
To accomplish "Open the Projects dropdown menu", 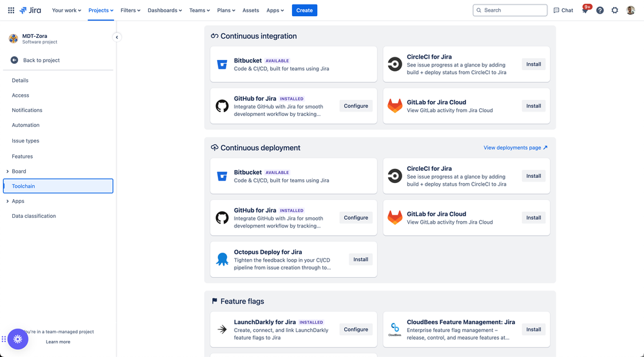I will (101, 10).
